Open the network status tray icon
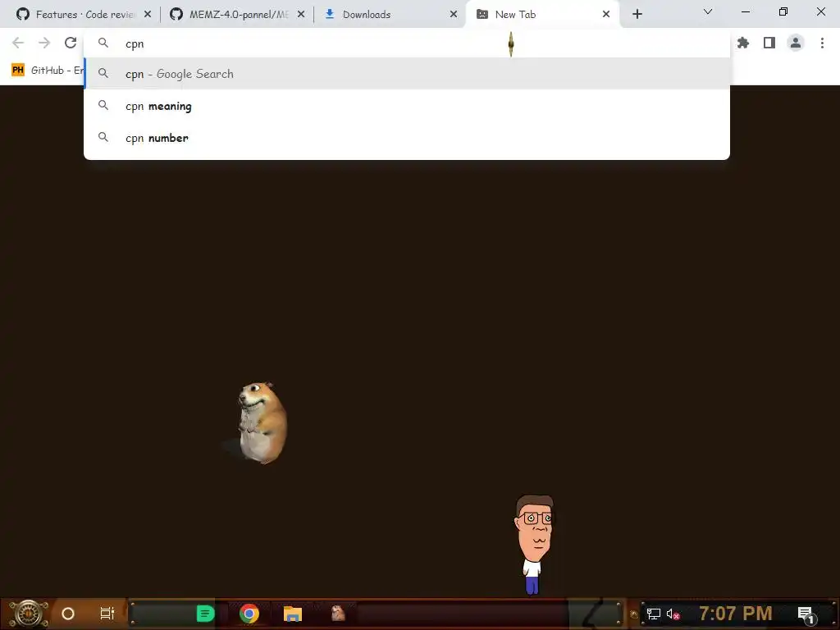 [x=653, y=614]
